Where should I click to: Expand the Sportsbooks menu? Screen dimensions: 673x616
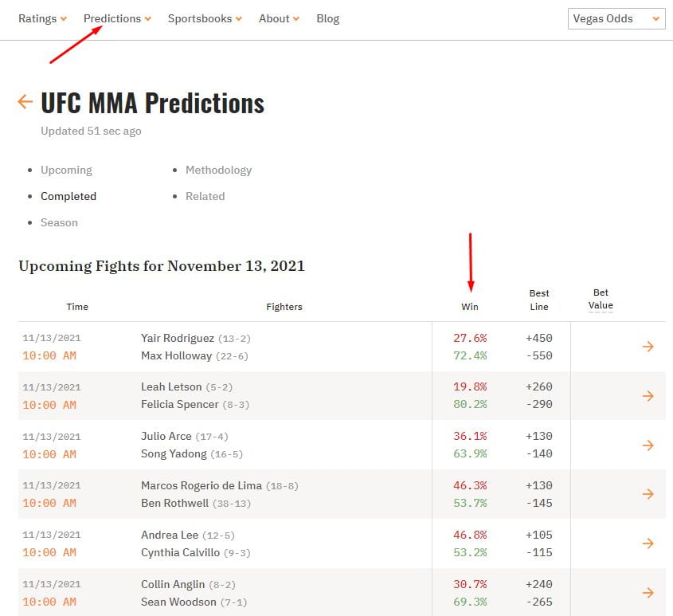(205, 18)
